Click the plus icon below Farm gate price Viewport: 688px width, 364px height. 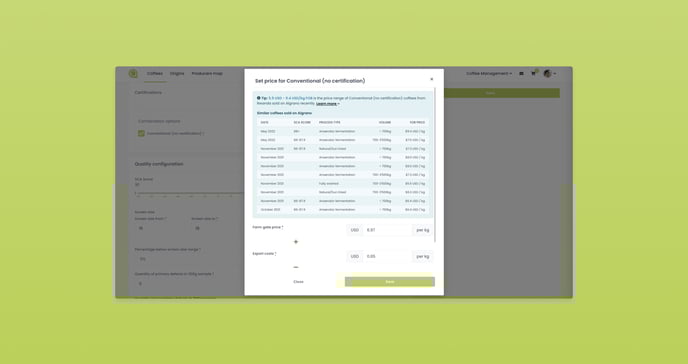click(x=296, y=242)
